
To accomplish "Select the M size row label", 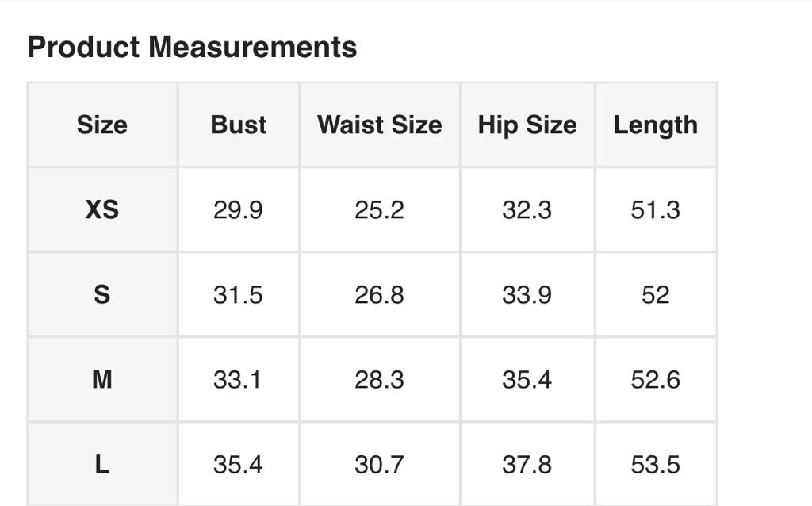I will (x=102, y=380).
